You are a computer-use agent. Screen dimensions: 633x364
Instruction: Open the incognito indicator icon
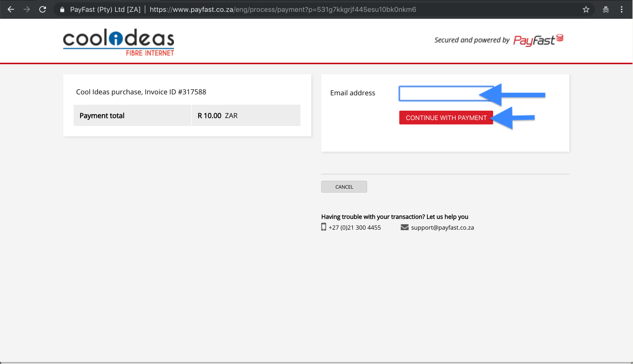click(606, 9)
